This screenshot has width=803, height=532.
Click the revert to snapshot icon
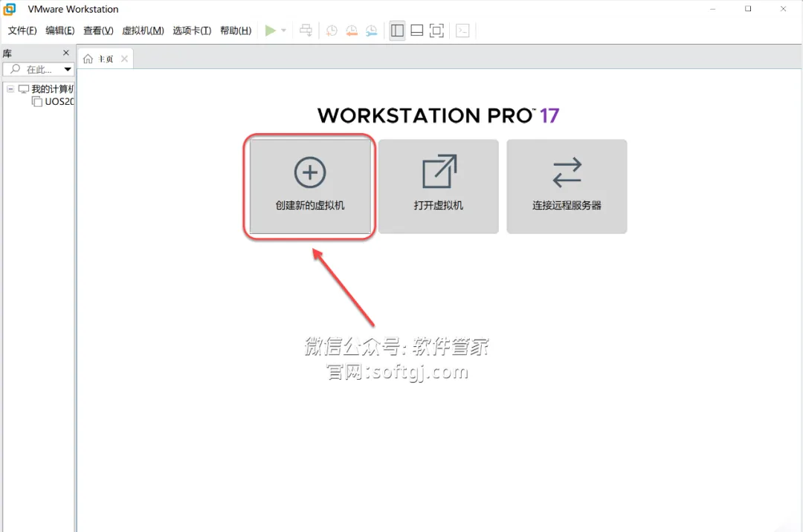coord(351,30)
